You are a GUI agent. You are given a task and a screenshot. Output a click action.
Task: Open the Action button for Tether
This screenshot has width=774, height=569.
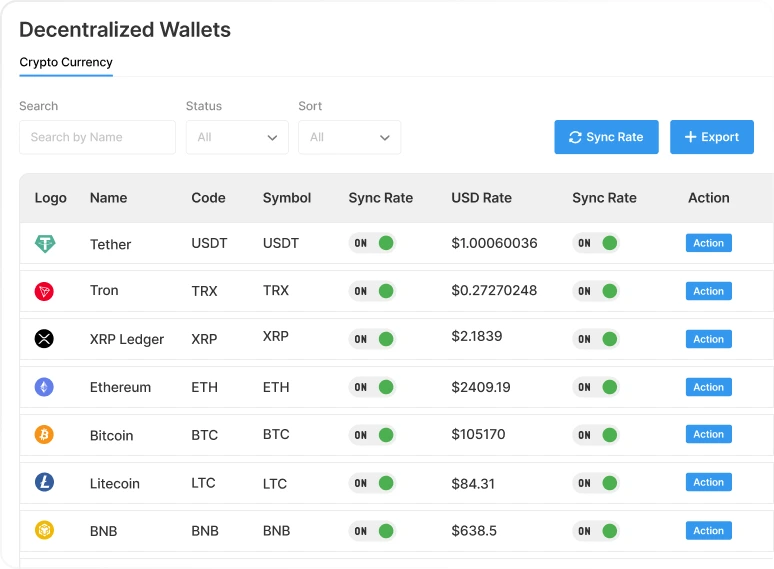(x=708, y=243)
